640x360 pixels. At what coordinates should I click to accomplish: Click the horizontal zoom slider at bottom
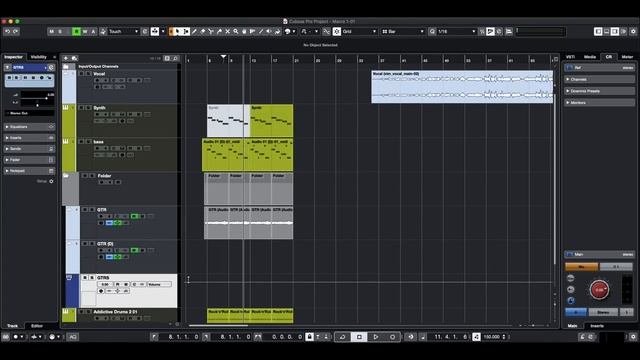point(533,325)
